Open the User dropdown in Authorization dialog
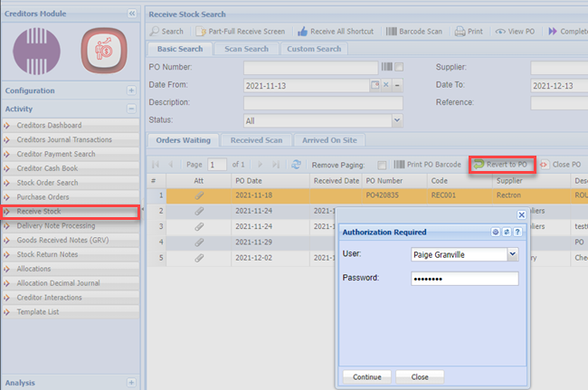588x390 pixels. pos(512,254)
